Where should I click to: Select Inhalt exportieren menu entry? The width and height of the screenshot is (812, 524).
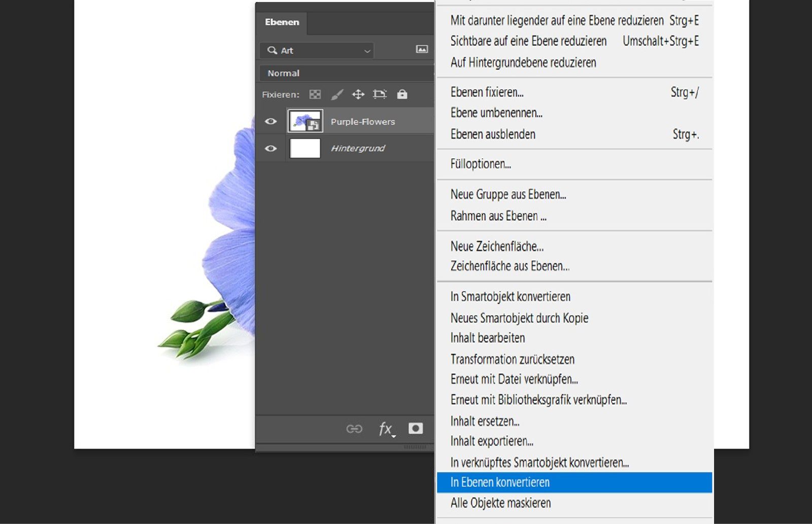pos(574,441)
